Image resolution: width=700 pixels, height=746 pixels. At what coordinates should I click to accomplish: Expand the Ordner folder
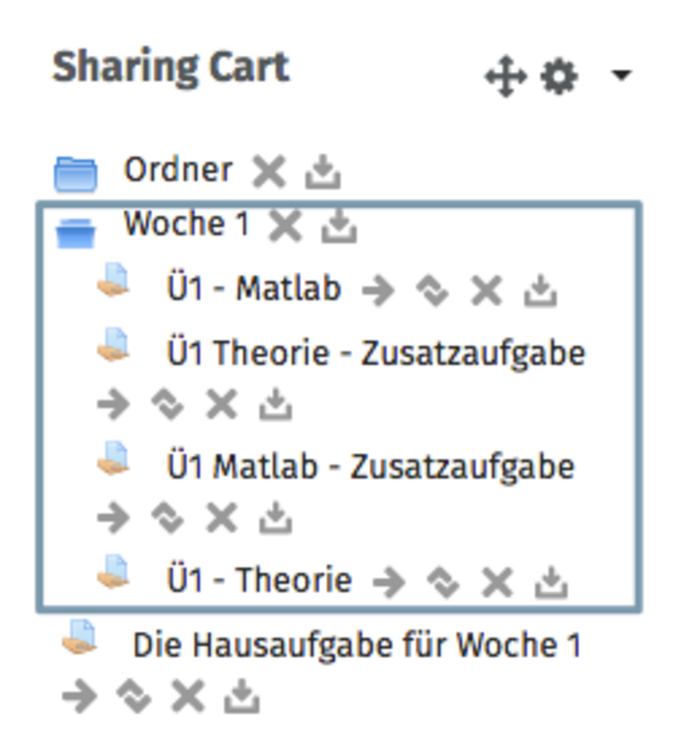76,174
